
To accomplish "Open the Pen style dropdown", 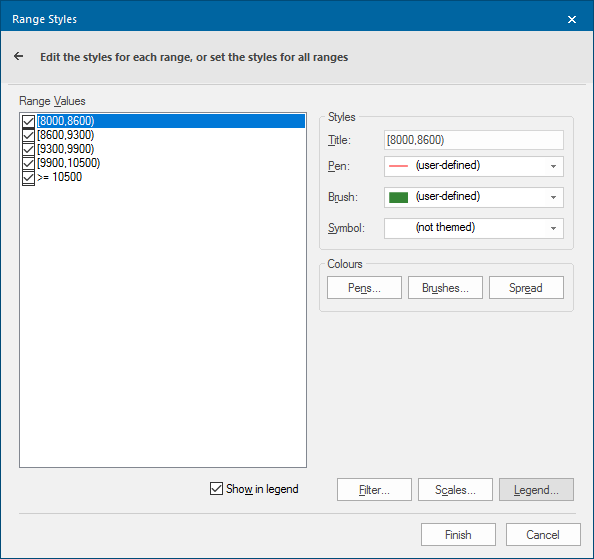I will [x=474, y=166].
